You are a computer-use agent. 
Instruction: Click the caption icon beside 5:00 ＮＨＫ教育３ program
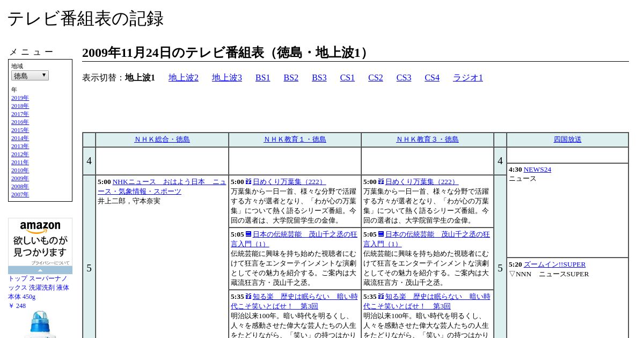click(x=381, y=182)
